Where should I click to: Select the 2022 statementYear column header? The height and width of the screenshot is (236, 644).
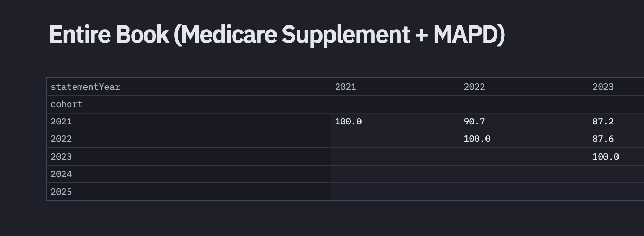(475, 87)
